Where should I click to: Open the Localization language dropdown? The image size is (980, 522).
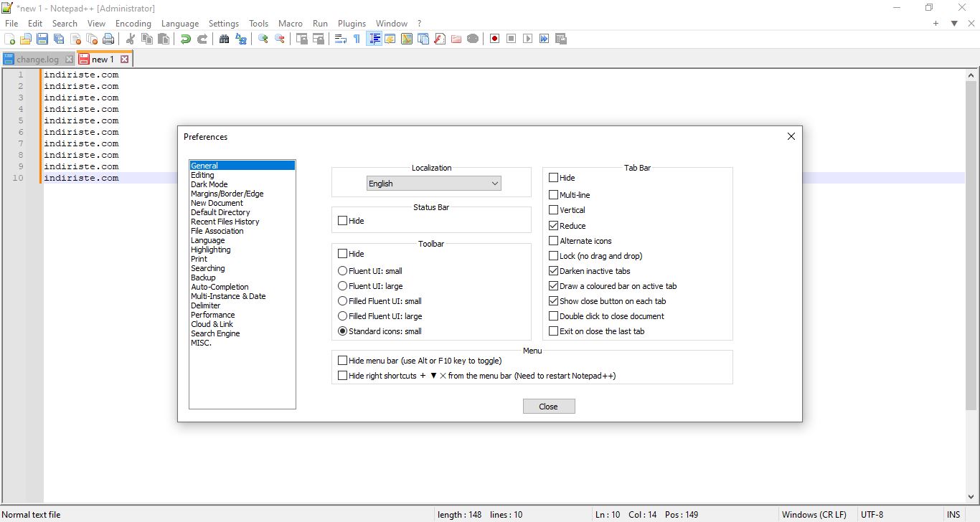pyautogui.click(x=433, y=184)
